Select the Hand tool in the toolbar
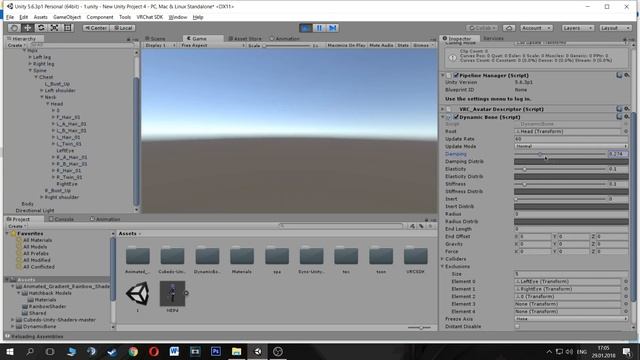This screenshot has width=640, height=360. tap(14, 28)
